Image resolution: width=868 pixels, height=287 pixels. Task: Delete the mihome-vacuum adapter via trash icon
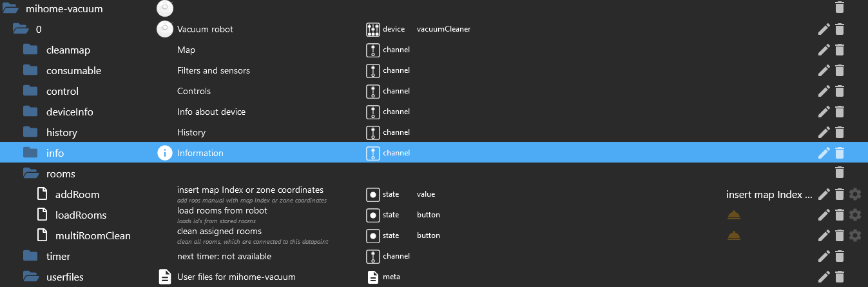(840, 7)
